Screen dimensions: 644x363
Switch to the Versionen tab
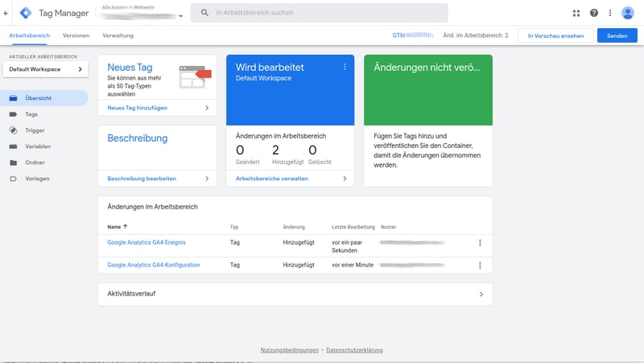tap(76, 36)
